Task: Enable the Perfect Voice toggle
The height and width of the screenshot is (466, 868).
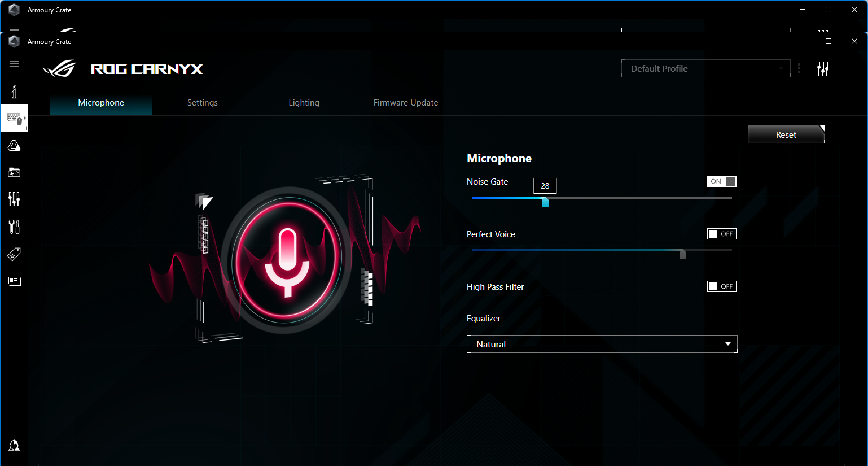Action: pyautogui.click(x=722, y=234)
